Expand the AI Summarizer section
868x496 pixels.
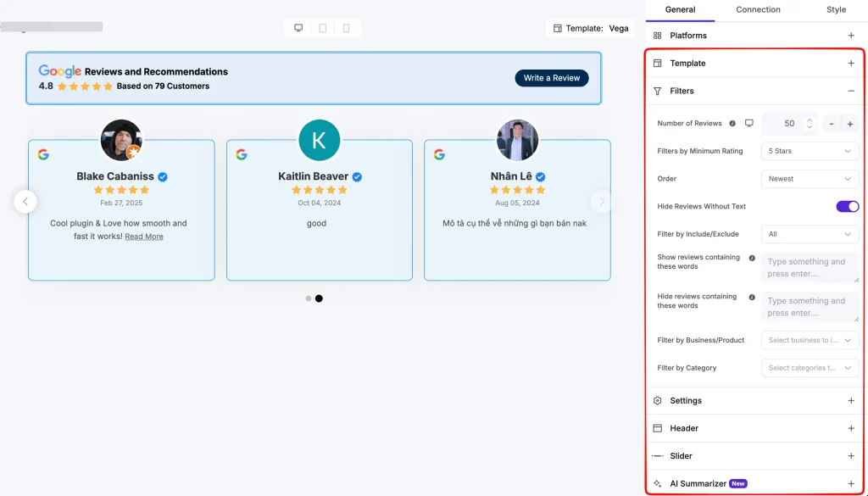(x=851, y=484)
